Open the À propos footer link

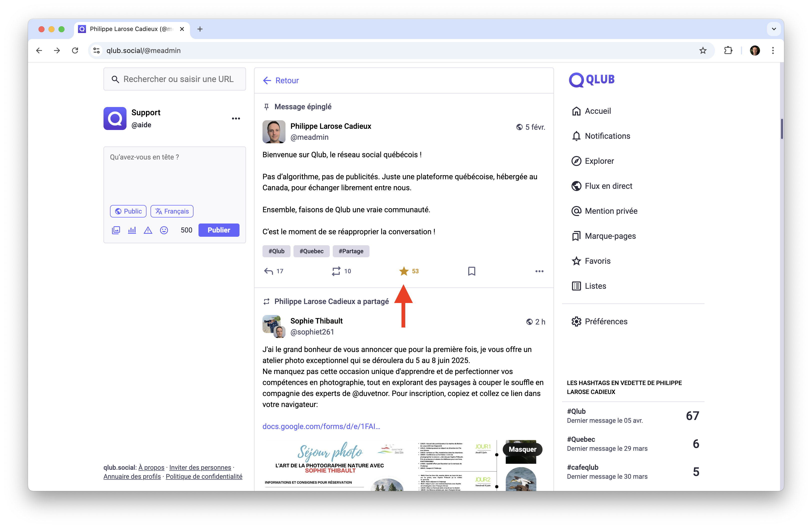pos(151,468)
